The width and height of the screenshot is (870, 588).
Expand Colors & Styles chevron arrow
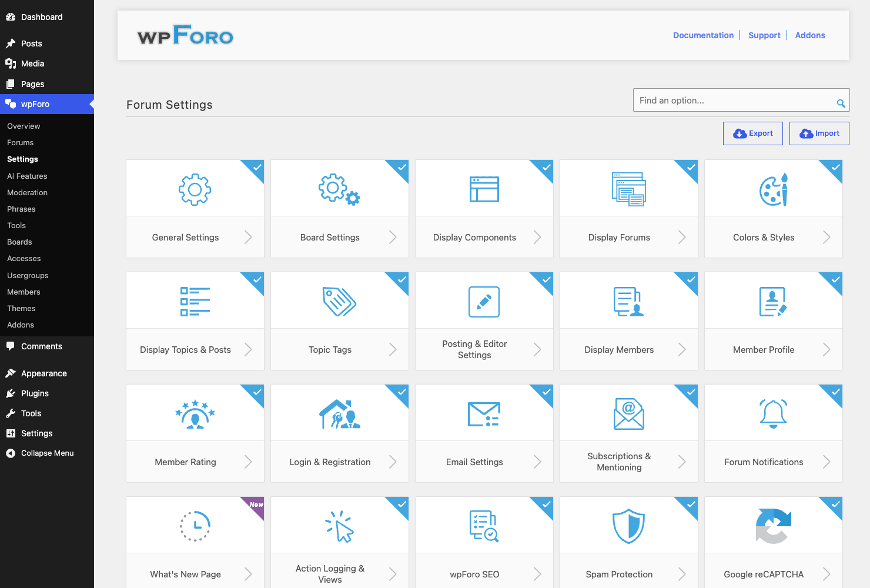point(826,237)
